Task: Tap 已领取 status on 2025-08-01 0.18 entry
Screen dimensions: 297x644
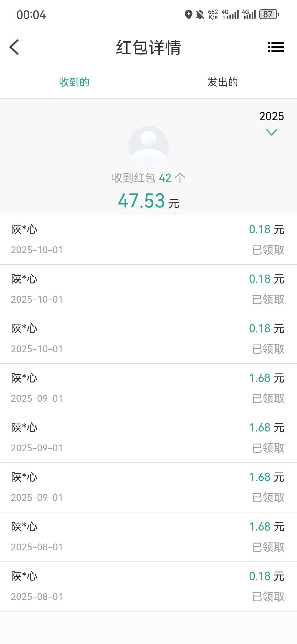Action: click(x=268, y=597)
